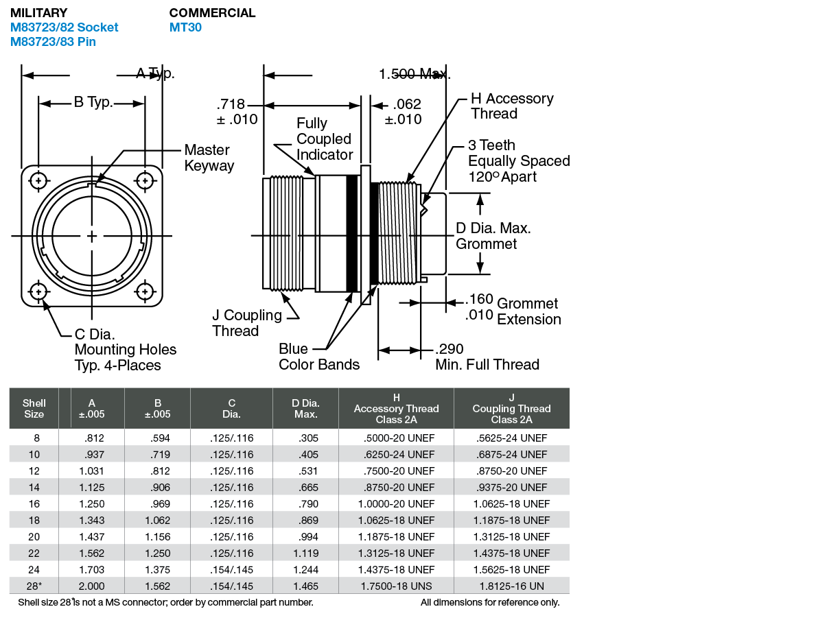Click the top-right mounting hole in front view

pos(145,181)
